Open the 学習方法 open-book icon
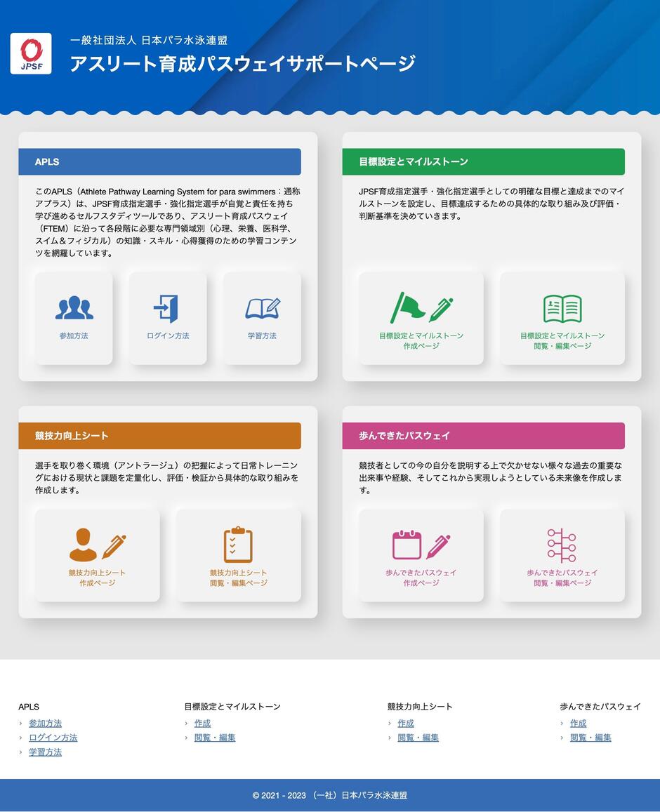 263,309
